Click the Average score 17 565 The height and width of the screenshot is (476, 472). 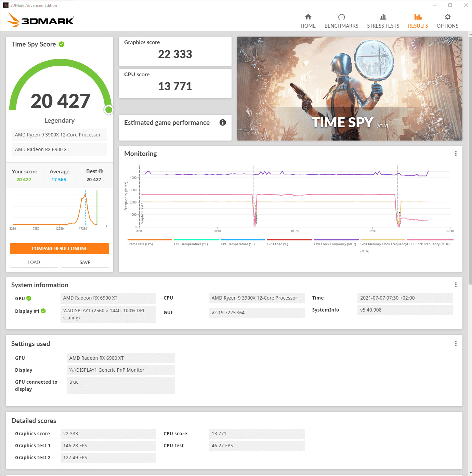click(59, 180)
